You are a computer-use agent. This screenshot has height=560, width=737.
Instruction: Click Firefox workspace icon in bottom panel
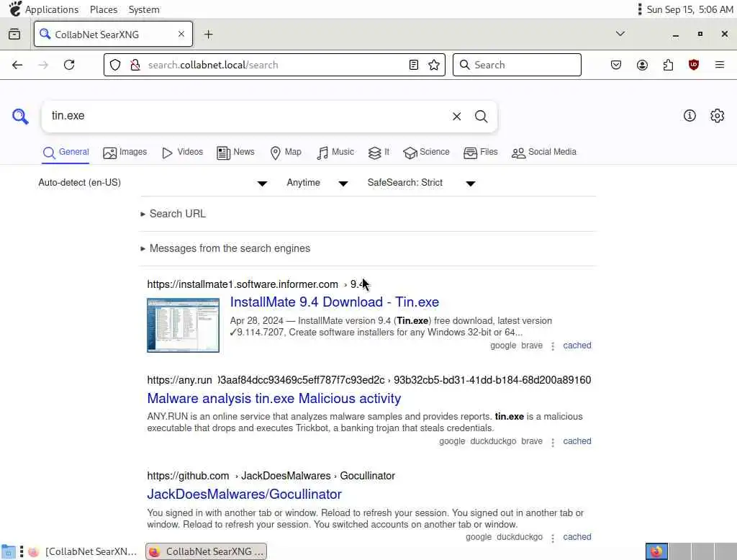(x=656, y=551)
